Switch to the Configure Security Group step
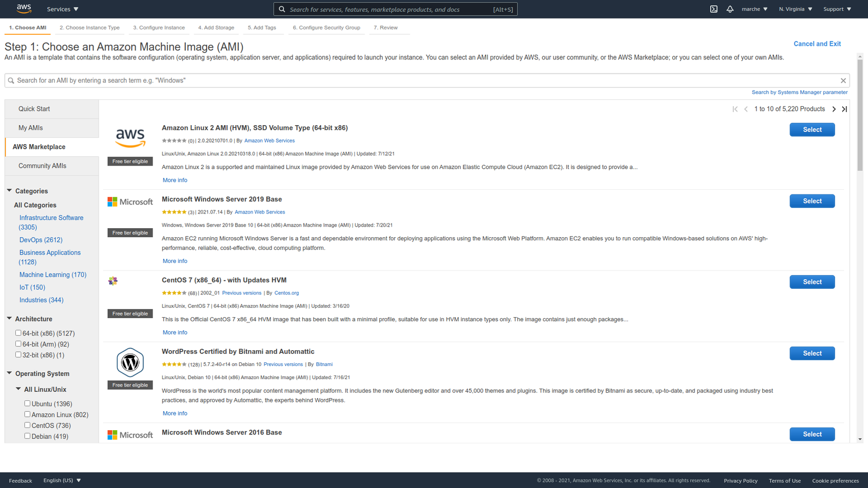Image resolution: width=868 pixels, height=488 pixels. click(x=327, y=27)
